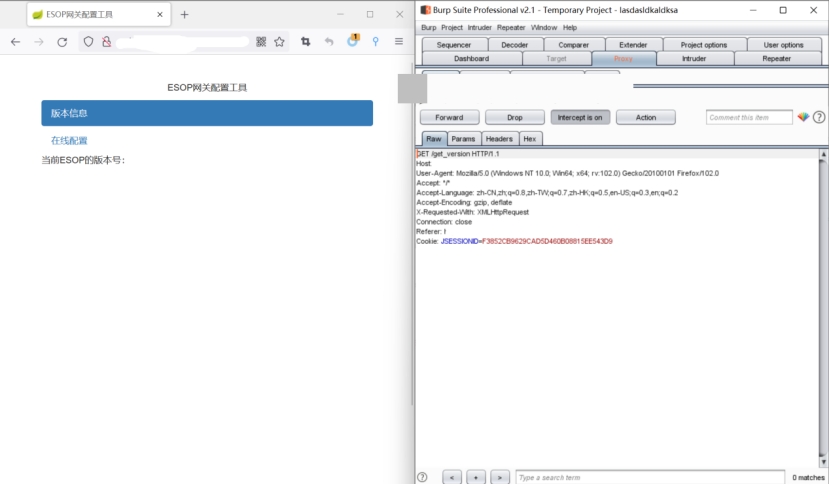Open the Help menu
This screenshot has width=830, height=485.
click(x=570, y=28)
